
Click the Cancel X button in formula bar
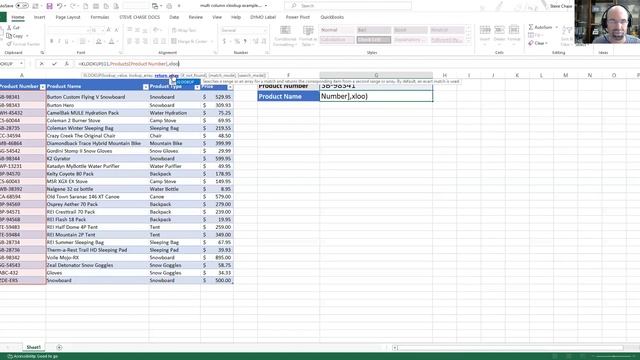(41, 64)
